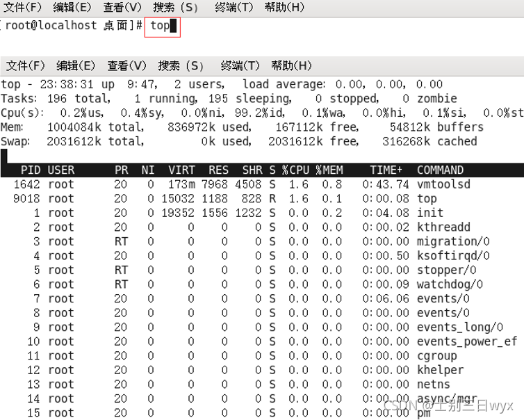Click the COMMAND column header
Image resolution: width=524 pixels, height=420 pixels.
click(x=440, y=170)
